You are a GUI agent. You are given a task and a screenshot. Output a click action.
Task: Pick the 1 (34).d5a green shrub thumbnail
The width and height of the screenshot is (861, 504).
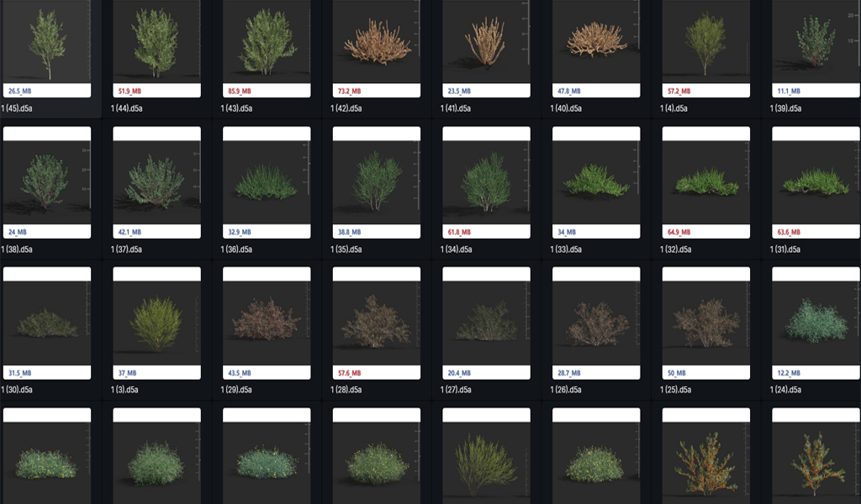[486, 181]
